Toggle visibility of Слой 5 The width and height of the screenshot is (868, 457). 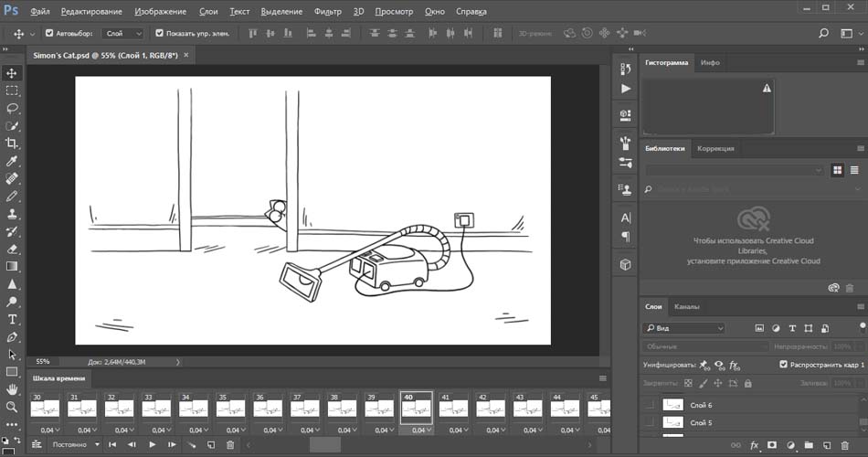point(650,422)
